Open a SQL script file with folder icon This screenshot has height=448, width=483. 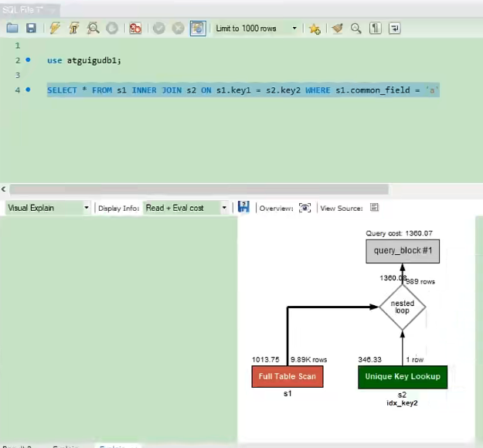[x=12, y=29]
